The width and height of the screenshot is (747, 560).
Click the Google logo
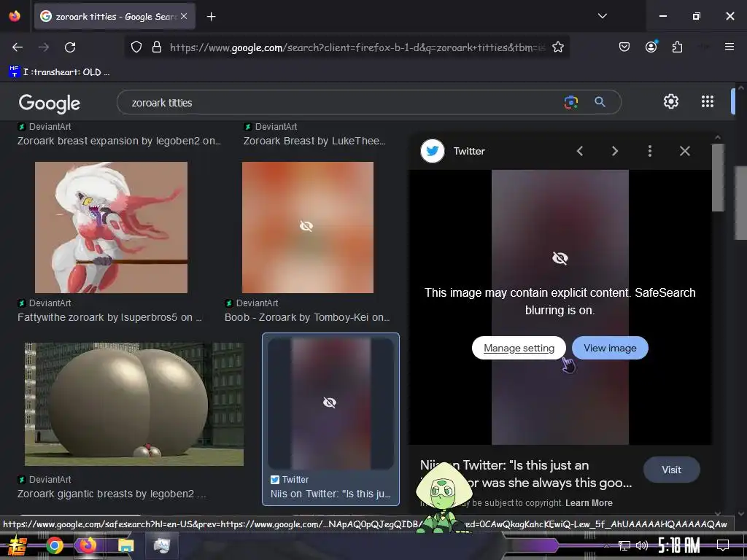50,103
